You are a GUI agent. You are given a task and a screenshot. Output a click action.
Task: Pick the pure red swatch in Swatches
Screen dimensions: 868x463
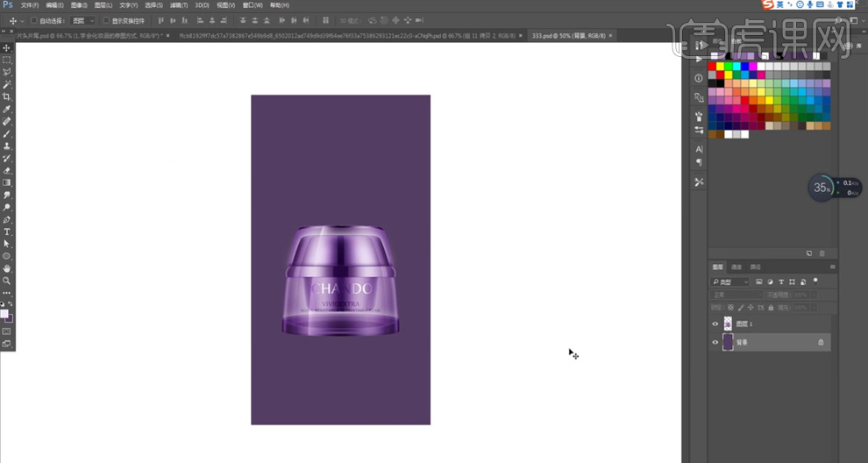[713, 67]
